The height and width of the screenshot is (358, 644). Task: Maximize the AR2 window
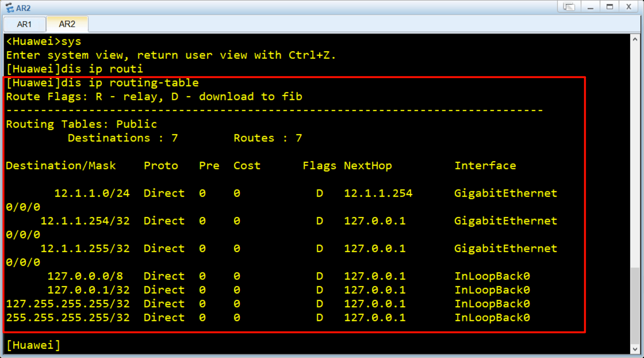609,7
